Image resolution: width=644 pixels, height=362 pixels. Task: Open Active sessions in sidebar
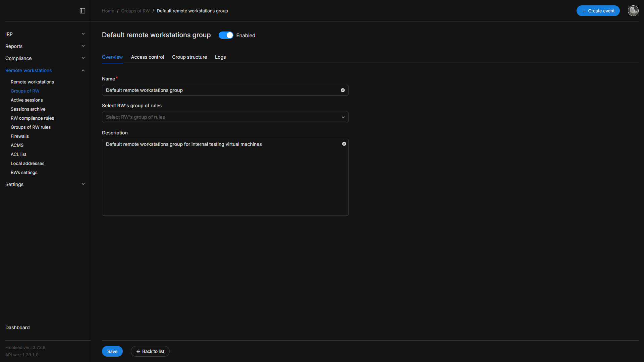tap(27, 100)
